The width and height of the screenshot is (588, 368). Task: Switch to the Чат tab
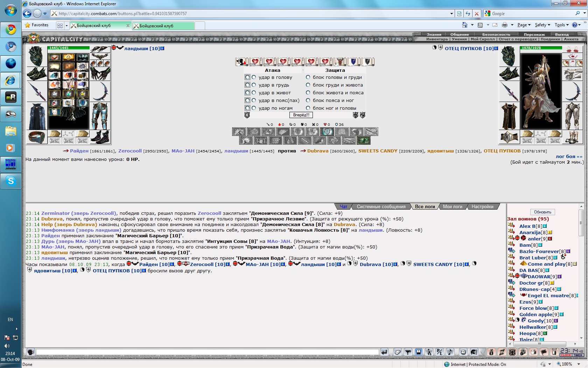pyautogui.click(x=343, y=207)
